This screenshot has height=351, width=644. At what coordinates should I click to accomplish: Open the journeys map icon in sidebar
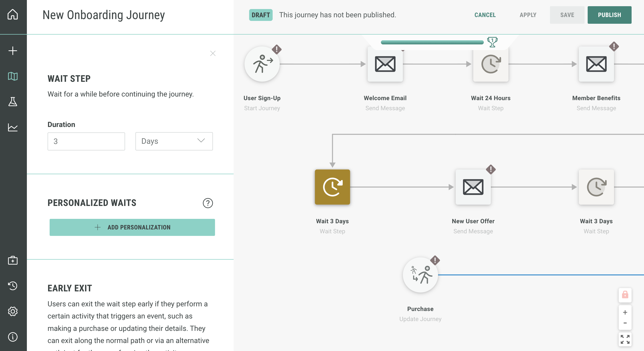pos(13,76)
